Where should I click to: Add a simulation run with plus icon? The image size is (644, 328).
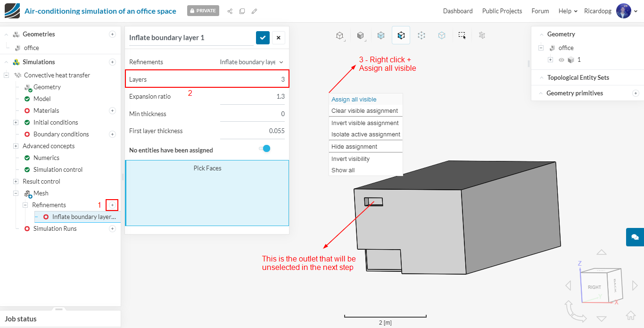[112, 228]
